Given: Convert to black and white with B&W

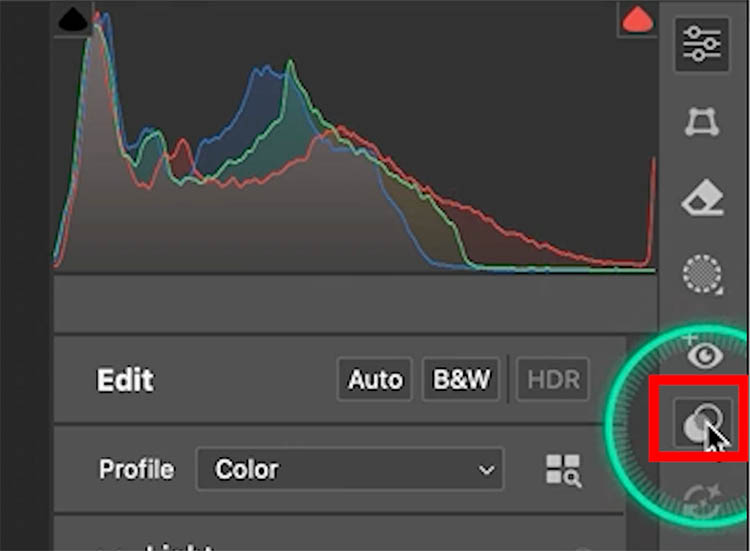Looking at the screenshot, I should (461, 380).
